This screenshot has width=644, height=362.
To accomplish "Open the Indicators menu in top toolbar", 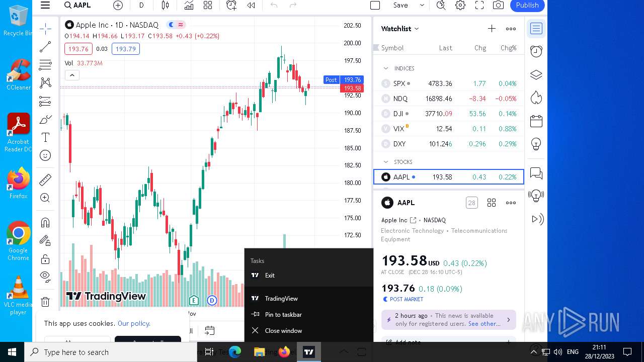I will tap(189, 5).
